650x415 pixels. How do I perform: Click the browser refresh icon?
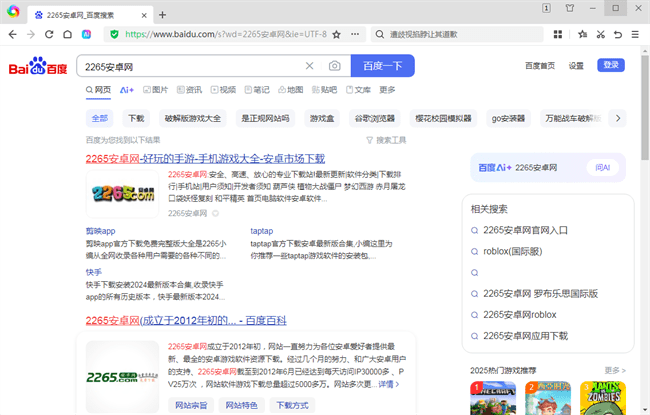click(x=49, y=34)
